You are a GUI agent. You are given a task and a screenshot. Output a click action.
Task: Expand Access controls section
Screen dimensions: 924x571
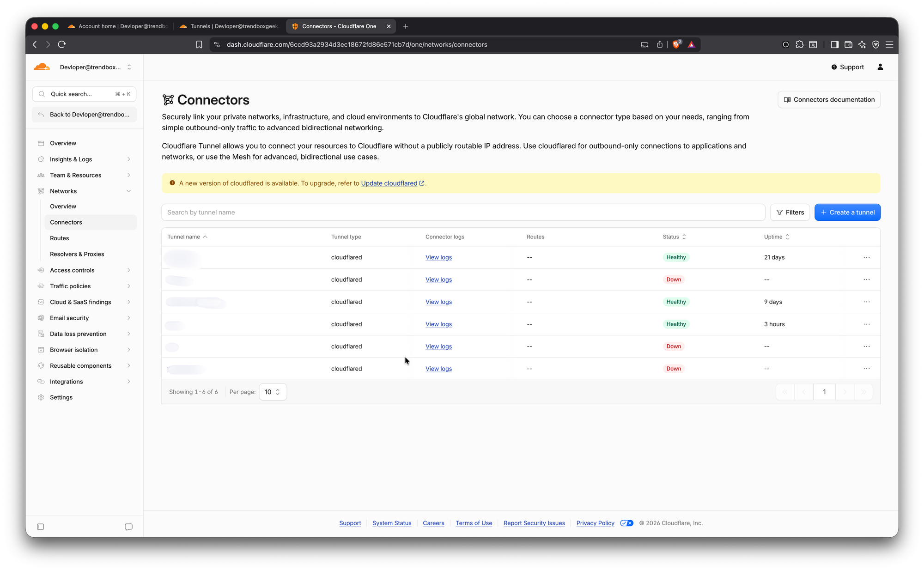click(x=85, y=270)
